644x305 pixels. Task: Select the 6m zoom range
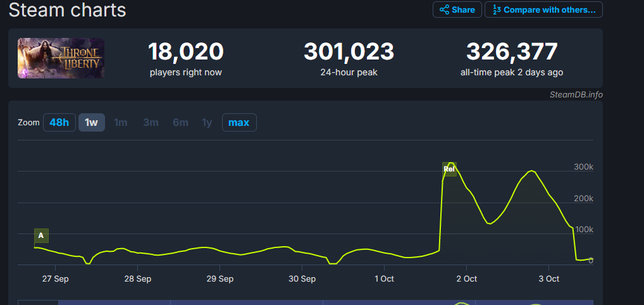pyautogui.click(x=180, y=122)
